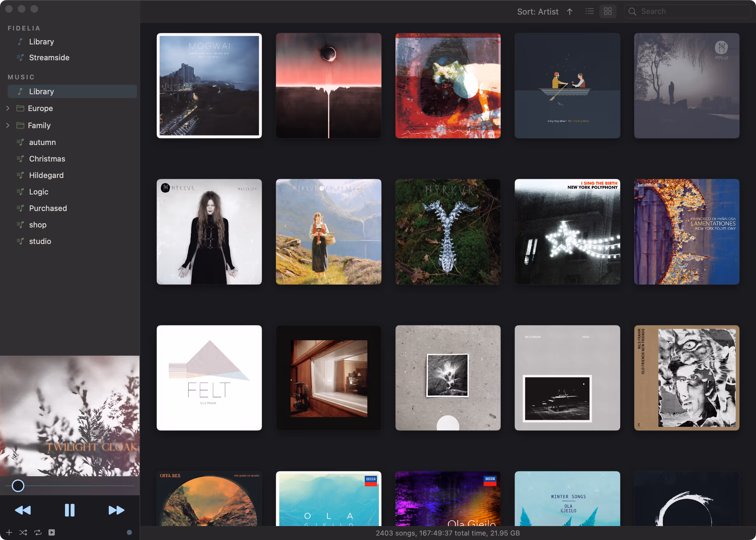Click the Search field

click(x=687, y=11)
